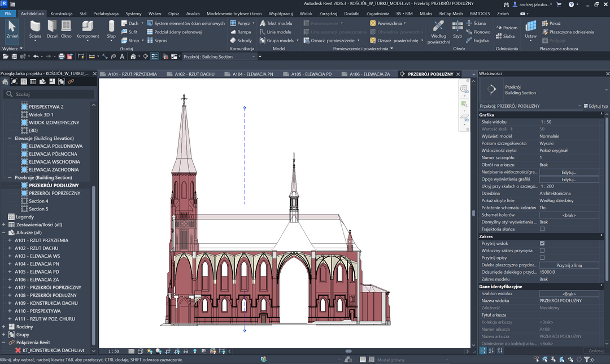The width and height of the screenshot is (610, 364).
Task: Uncheck the Przytnij widok checkbox
Action: 542,243
